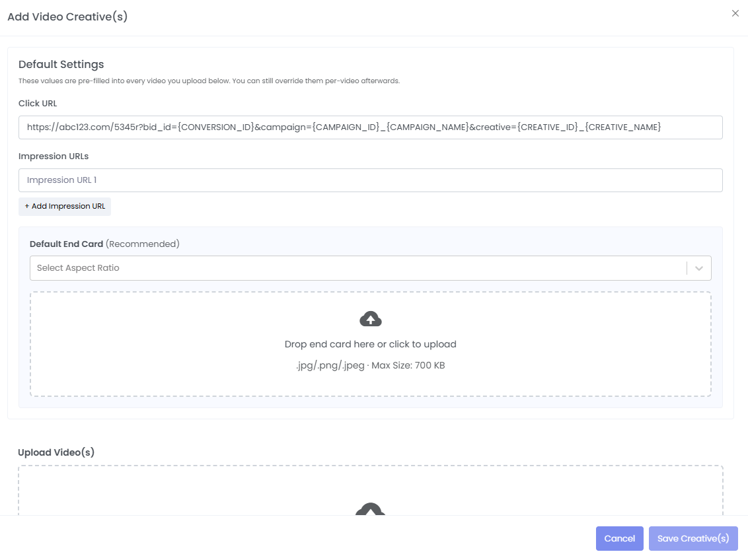
Task: Click the plus sign before Add Impression URL
Action: (x=27, y=207)
